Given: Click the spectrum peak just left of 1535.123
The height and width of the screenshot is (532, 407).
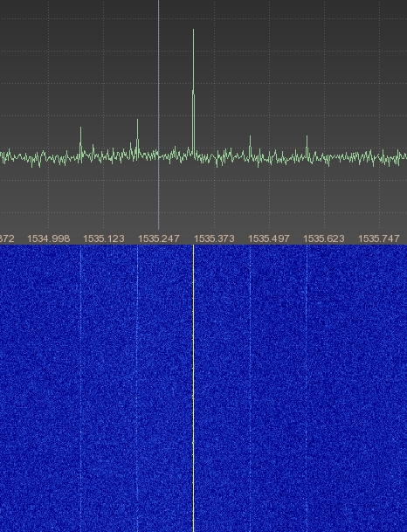Looking at the screenshot, I should click(80, 142).
